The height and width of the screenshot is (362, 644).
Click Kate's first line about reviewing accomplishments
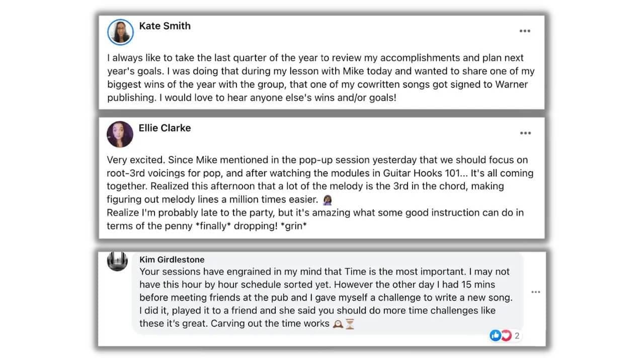pyautogui.click(x=315, y=58)
